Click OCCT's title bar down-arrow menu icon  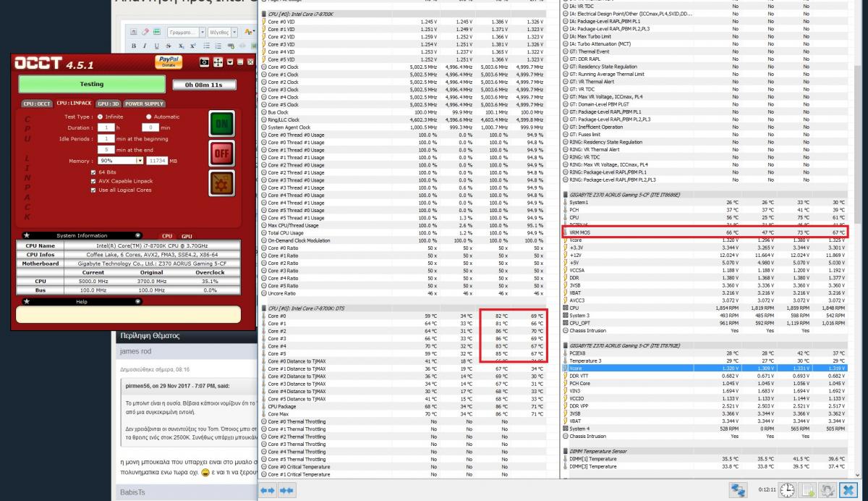tap(229, 63)
